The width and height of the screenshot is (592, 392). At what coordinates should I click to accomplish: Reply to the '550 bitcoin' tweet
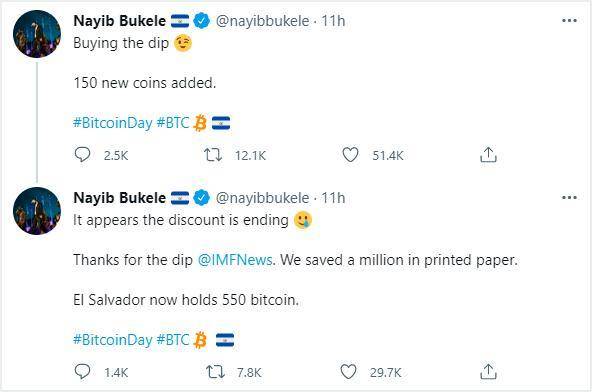[82, 372]
